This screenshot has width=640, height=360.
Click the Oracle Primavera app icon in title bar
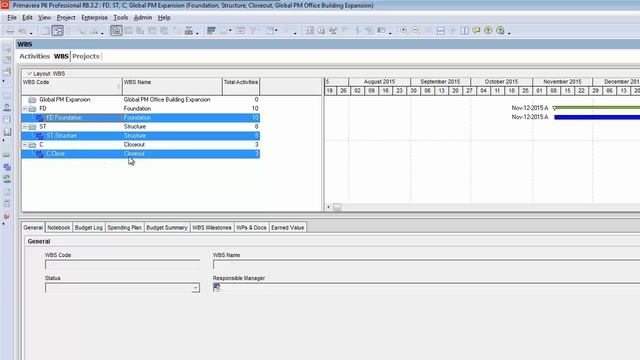5,5
